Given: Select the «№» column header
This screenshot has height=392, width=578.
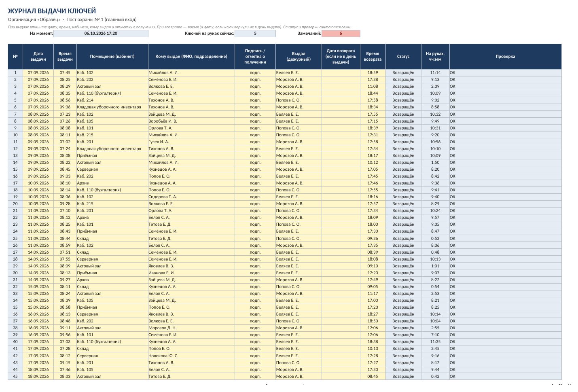Looking at the screenshot, I should click(15, 57).
